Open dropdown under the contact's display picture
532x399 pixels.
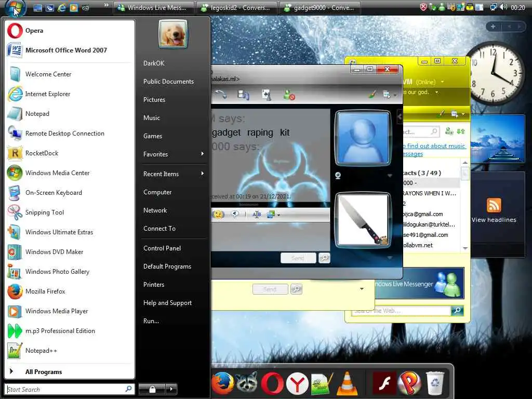[390, 176]
